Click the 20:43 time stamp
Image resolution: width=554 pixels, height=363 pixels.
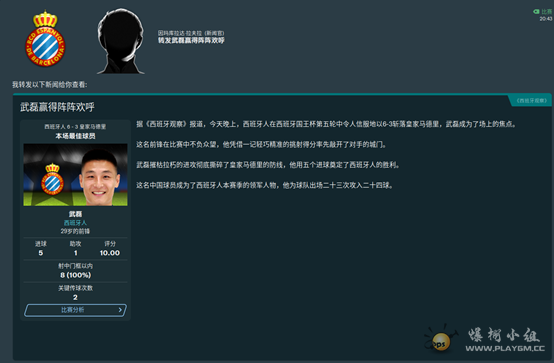546,19
